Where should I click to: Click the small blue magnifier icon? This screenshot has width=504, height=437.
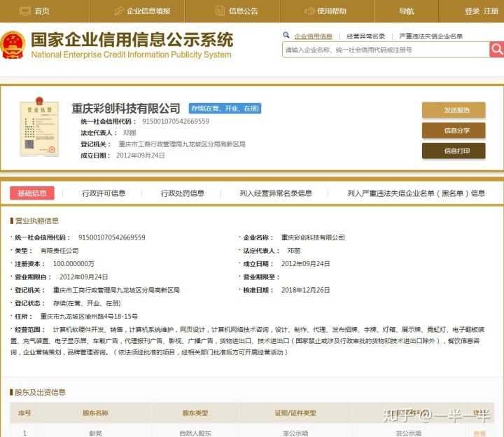(x=286, y=36)
